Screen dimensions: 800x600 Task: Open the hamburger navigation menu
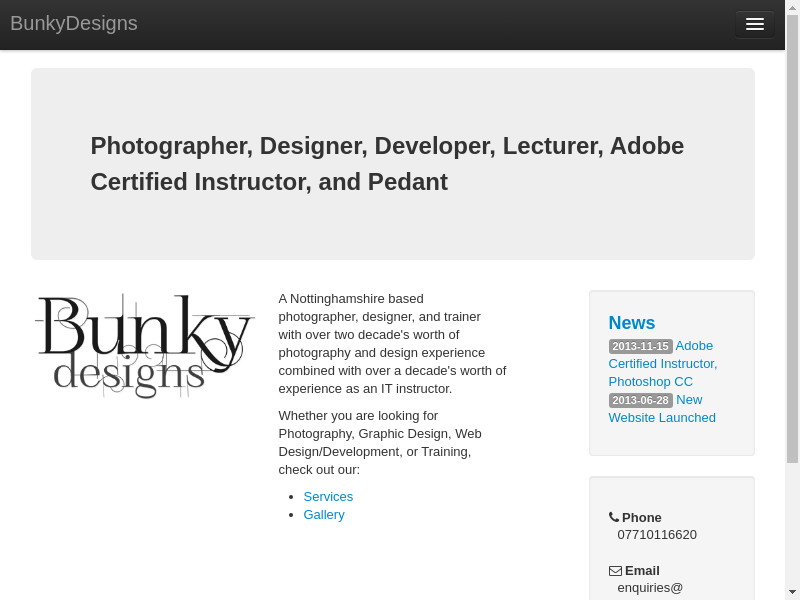click(754, 24)
